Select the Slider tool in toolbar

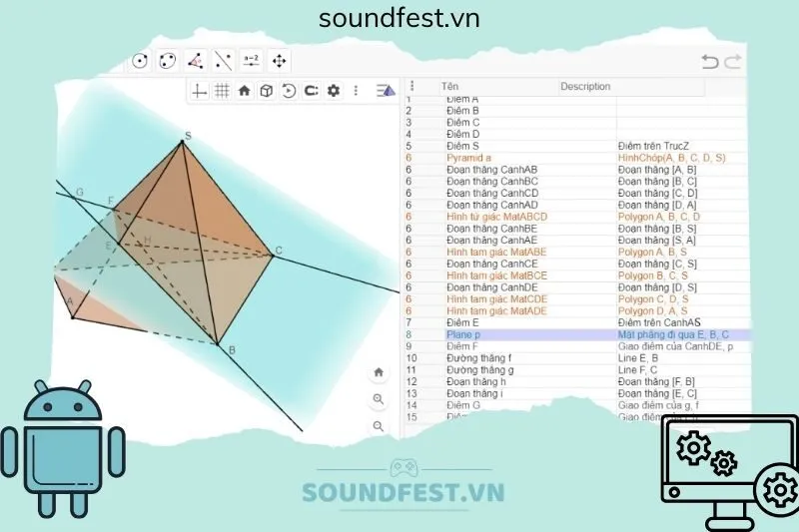click(252, 61)
